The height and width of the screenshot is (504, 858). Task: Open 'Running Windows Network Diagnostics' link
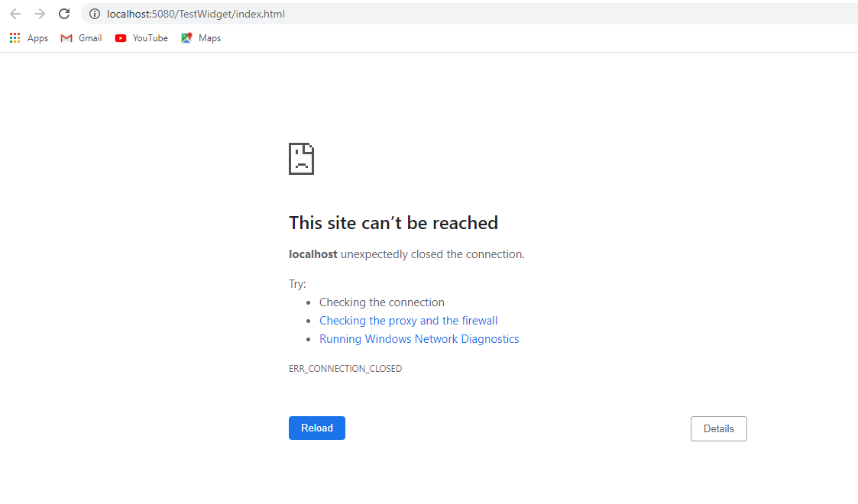[419, 339]
